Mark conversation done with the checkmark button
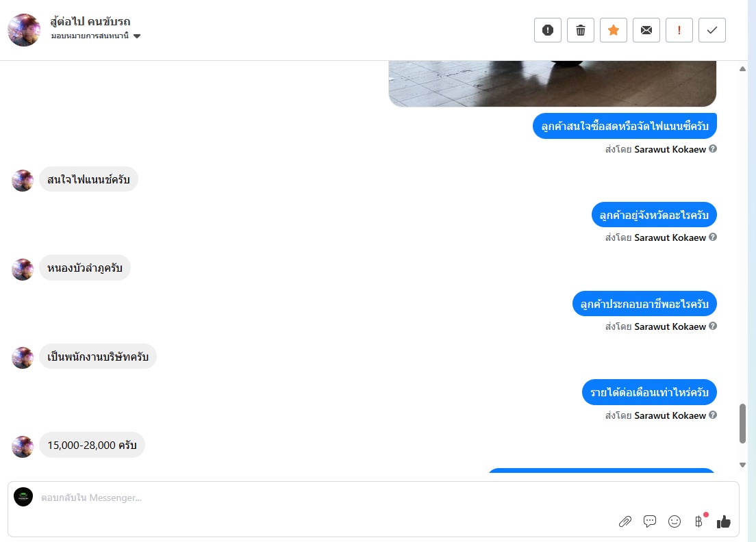Image resolution: width=756 pixels, height=542 pixels. coord(711,30)
